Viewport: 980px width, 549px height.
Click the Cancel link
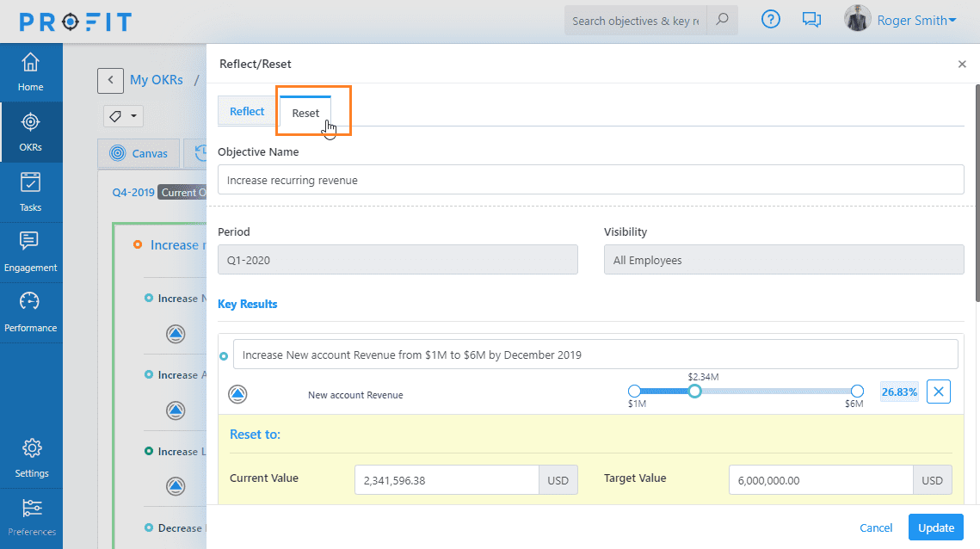click(876, 527)
